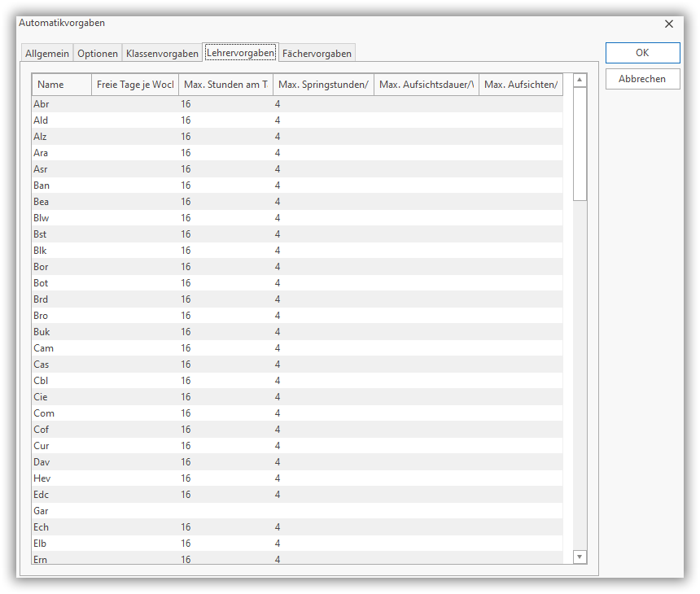Select the teacher row Cam
Viewport: 700px width, 594px height.
[43, 348]
